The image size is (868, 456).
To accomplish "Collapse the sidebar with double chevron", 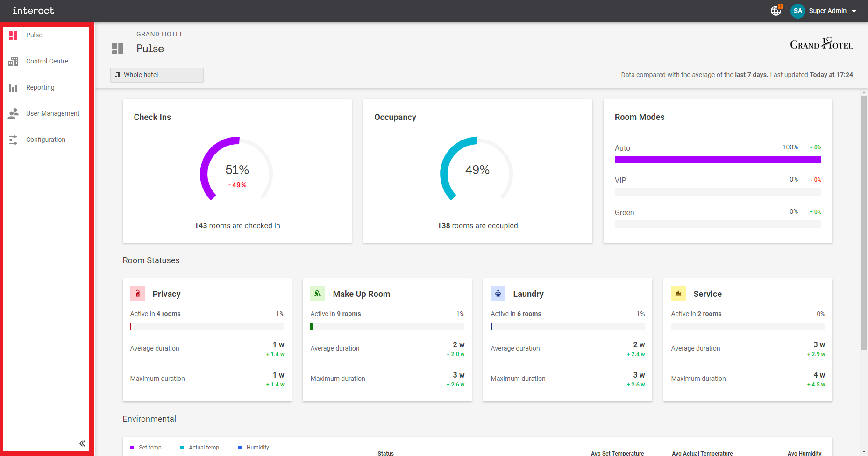I will [x=82, y=443].
